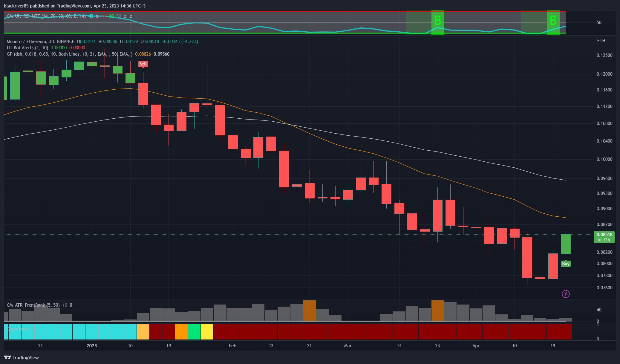Image resolution: width=620 pixels, height=364 pixels.
Task: Click the red Sell signal label
Action: coord(143,64)
